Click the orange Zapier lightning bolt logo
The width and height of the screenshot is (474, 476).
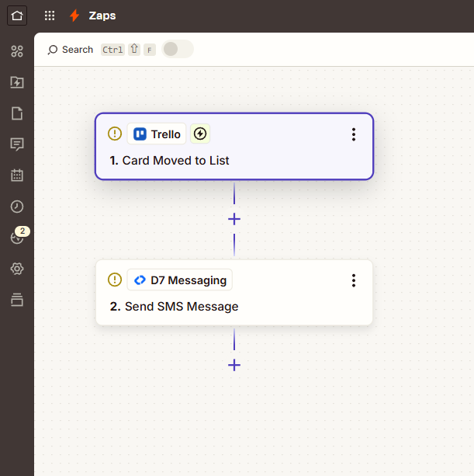(x=74, y=16)
